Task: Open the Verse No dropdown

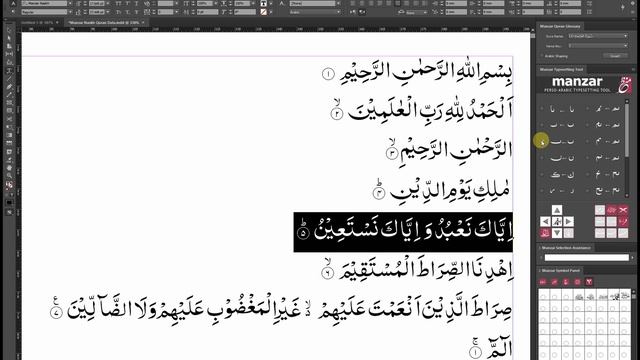Action: pyautogui.click(x=598, y=46)
